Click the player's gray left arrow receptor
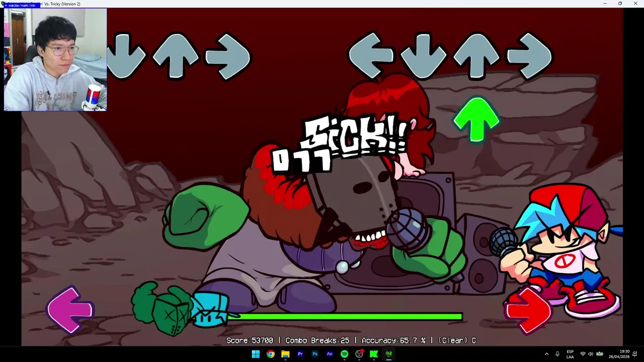644x362 pixels. 371,55
